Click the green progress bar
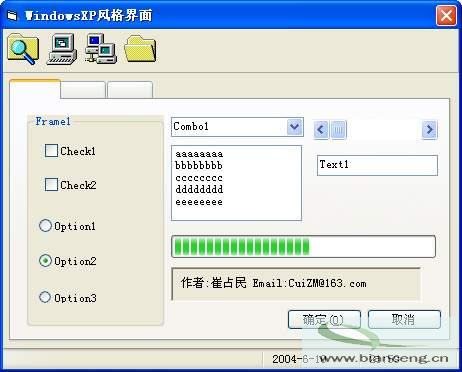This screenshot has height=372, width=462. pyautogui.click(x=303, y=247)
